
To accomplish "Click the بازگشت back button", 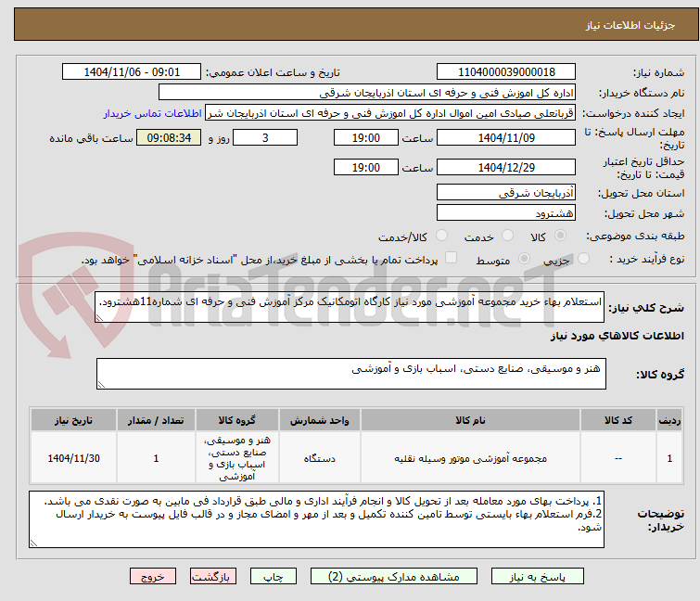I will click(213, 576).
